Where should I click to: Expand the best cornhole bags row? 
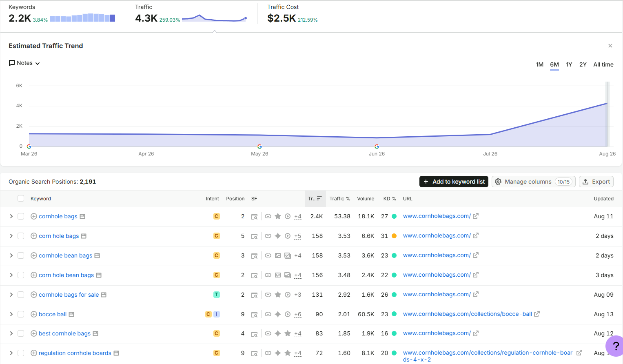coord(11,333)
